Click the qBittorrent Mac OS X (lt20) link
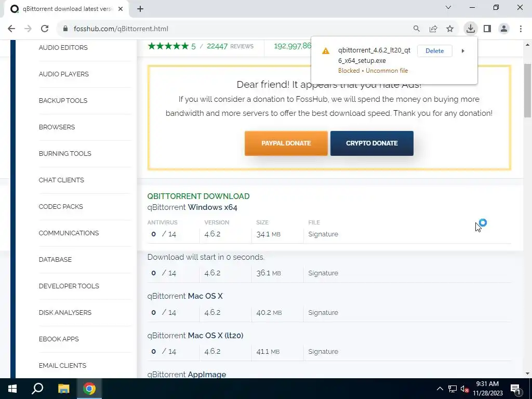 (195, 335)
